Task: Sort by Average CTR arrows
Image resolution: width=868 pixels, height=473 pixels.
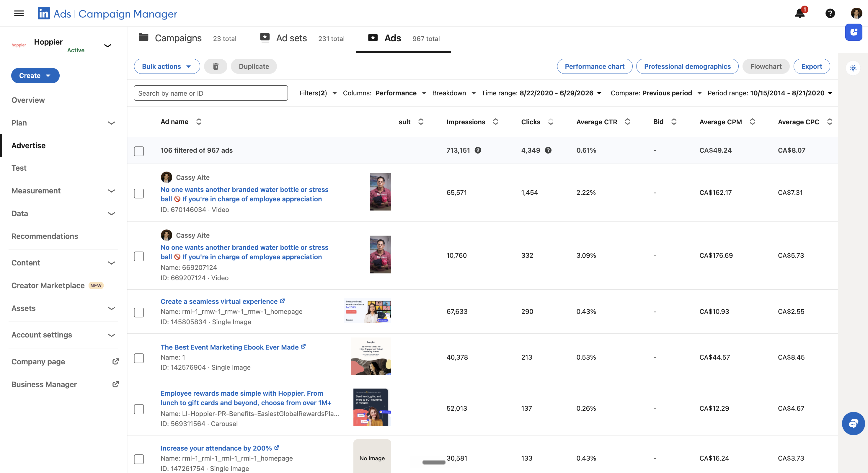Action: tap(627, 122)
